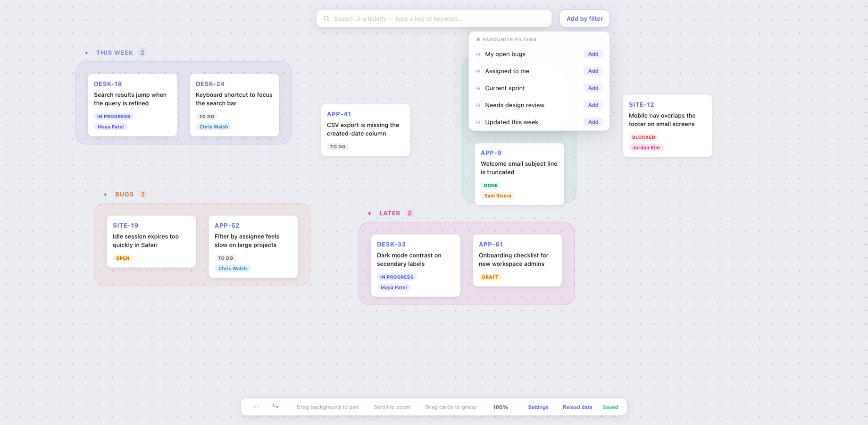Click the filter icon beside Updated this week
Image resolution: width=868 pixels, height=425 pixels.
tap(478, 122)
